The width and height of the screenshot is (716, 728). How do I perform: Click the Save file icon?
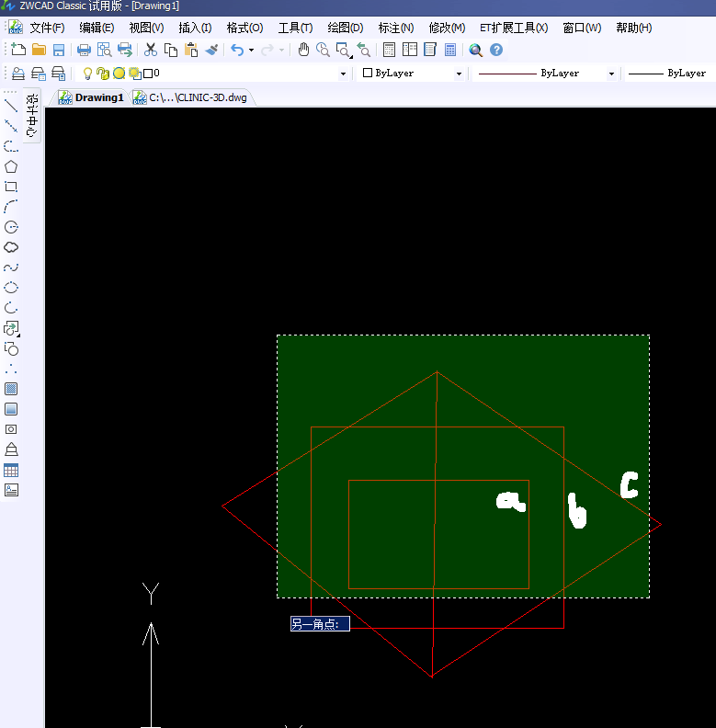59,50
